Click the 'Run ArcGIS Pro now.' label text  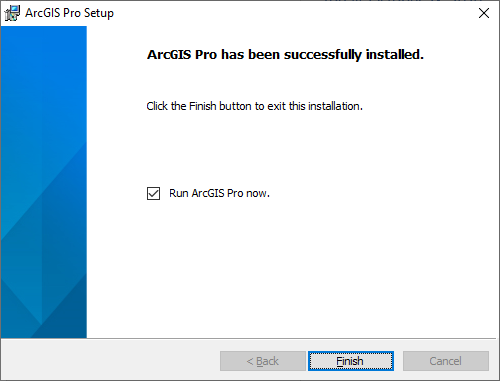(219, 193)
